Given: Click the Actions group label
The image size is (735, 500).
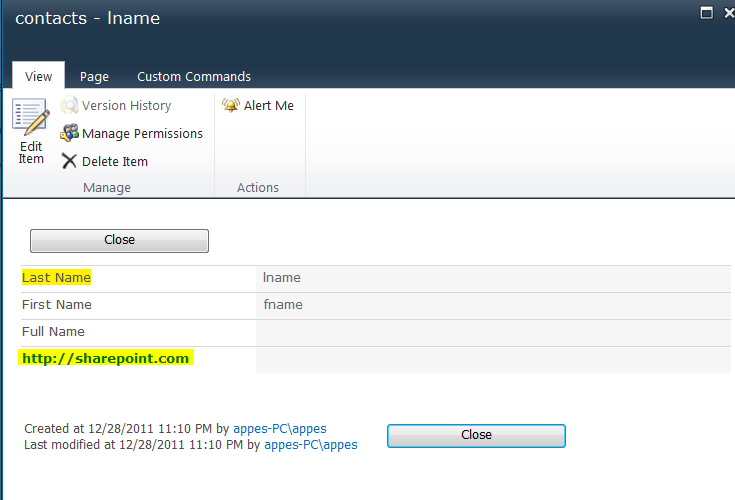Looking at the screenshot, I should (258, 187).
